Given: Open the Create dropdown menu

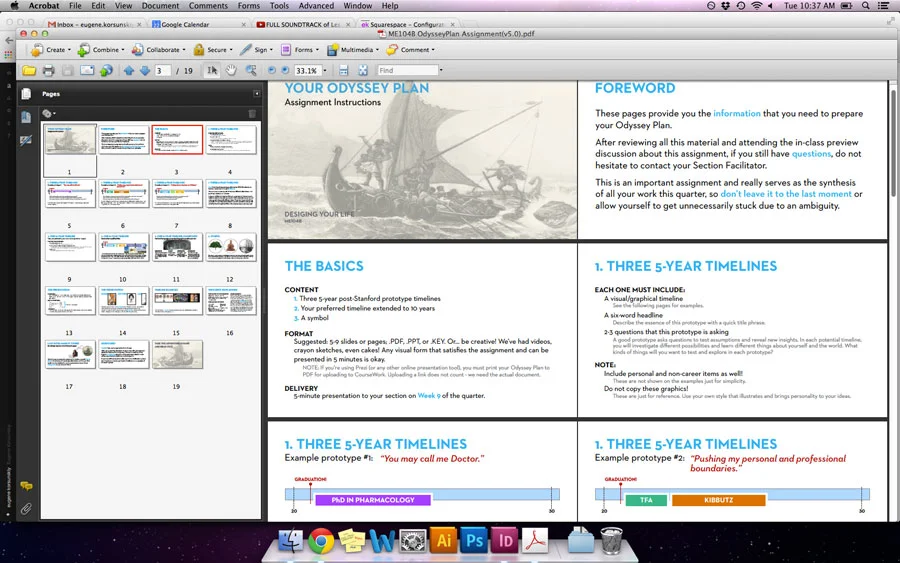Looking at the screenshot, I should click(51, 50).
